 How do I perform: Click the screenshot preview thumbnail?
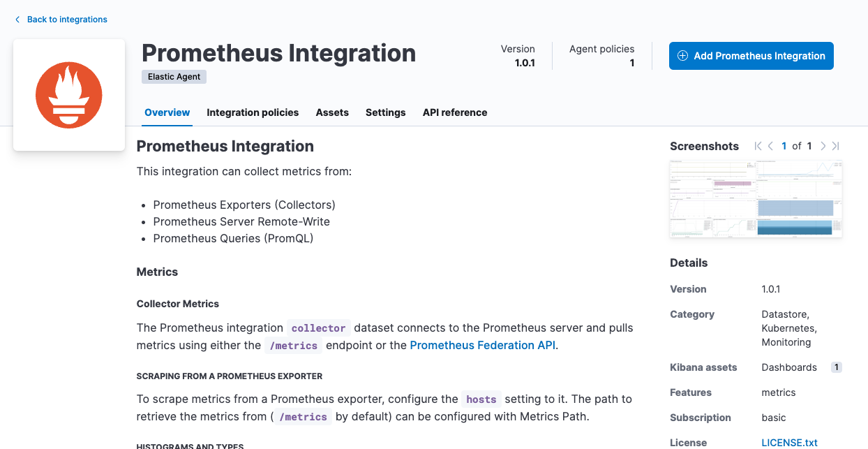[x=756, y=199]
